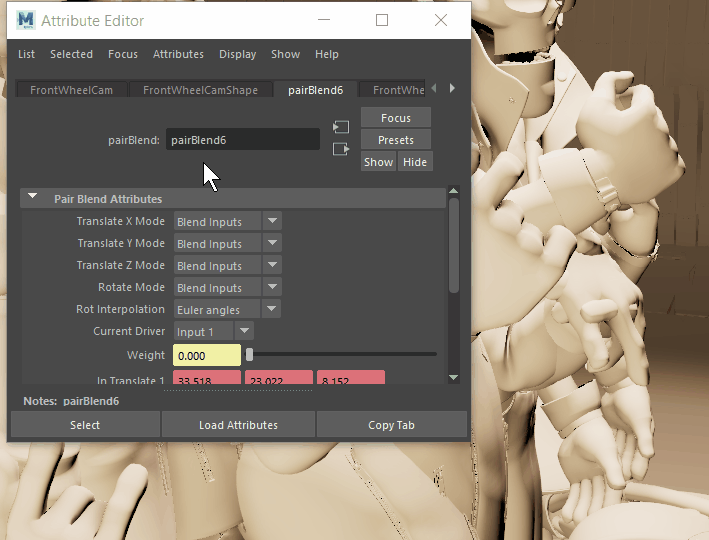The image size is (709, 540).
Task: Open the Help menu
Action: pos(326,54)
